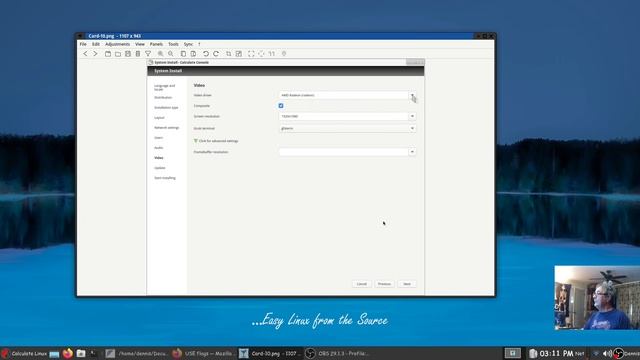
Task: Toggle the Composite checkbox
Action: (281, 106)
